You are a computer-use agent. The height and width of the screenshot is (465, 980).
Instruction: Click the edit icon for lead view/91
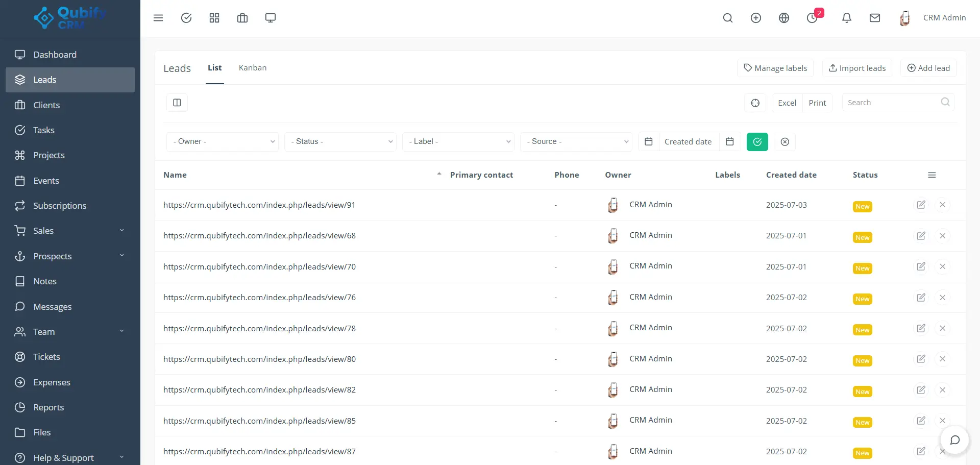click(x=921, y=205)
